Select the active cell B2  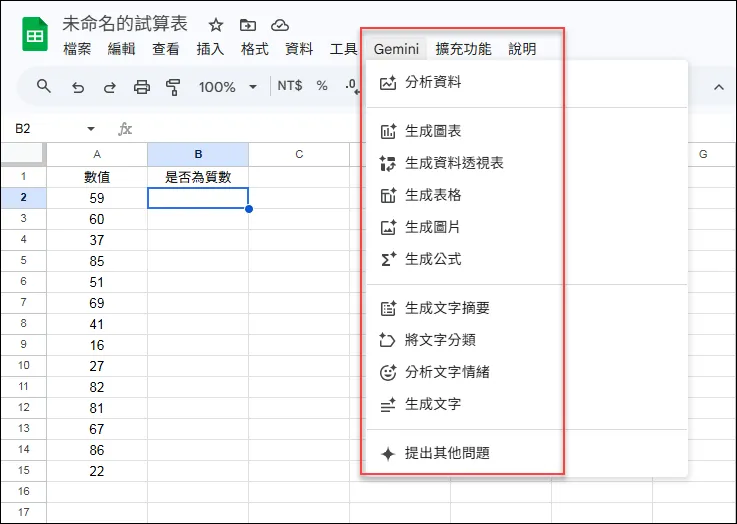pos(198,198)
